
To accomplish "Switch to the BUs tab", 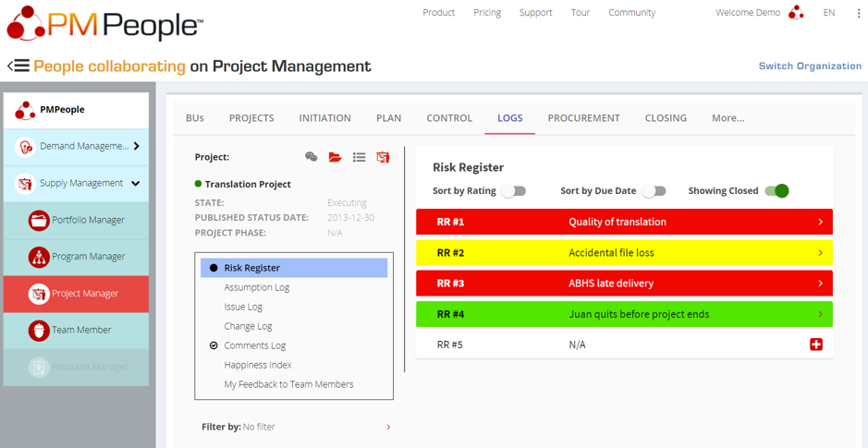I will point(195,118).
